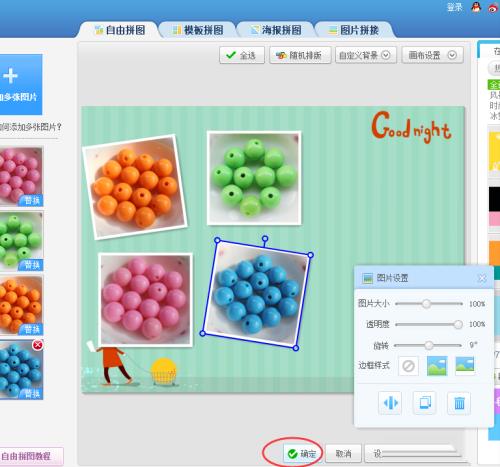Click the QQ penguin login icon

tap(476, 7)
